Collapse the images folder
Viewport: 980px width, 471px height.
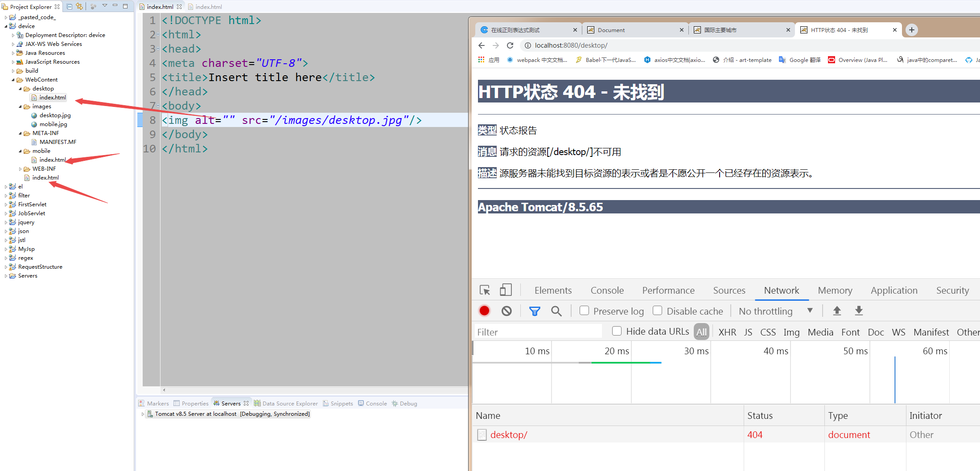20,106
